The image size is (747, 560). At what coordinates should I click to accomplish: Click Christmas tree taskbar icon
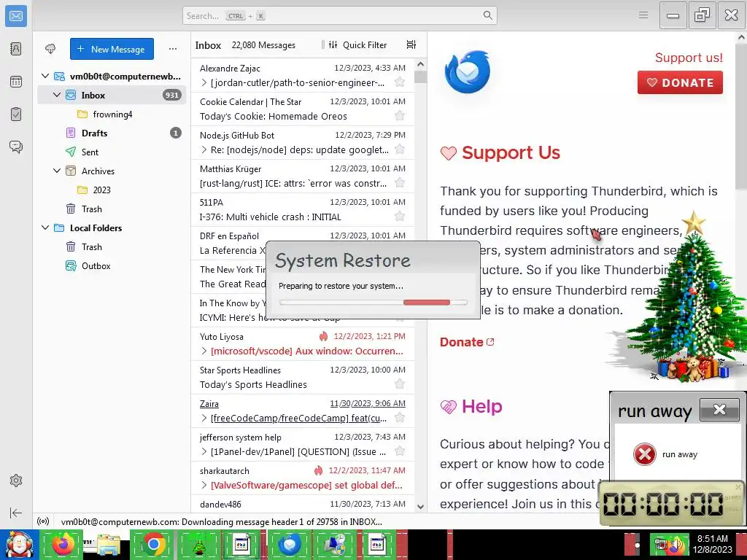click(x=198, y=545)
